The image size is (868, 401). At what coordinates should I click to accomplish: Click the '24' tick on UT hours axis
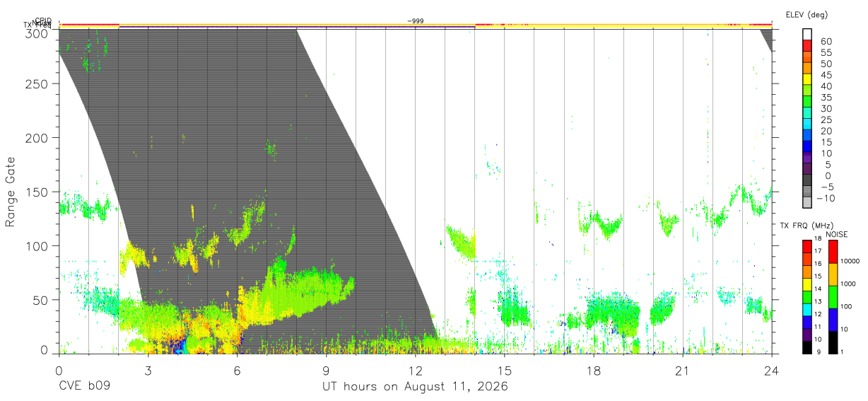point(771,371)
